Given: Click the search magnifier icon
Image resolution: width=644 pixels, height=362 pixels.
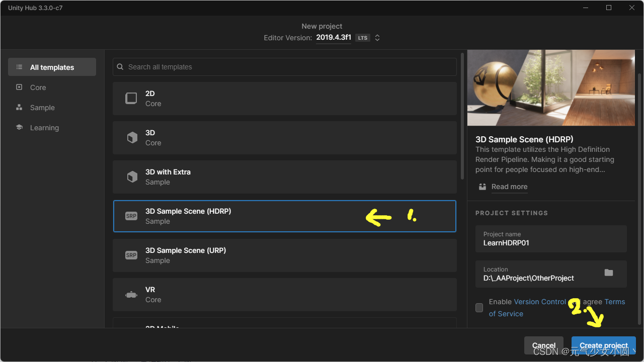Looking at the screenshot, I should (120, 67).
